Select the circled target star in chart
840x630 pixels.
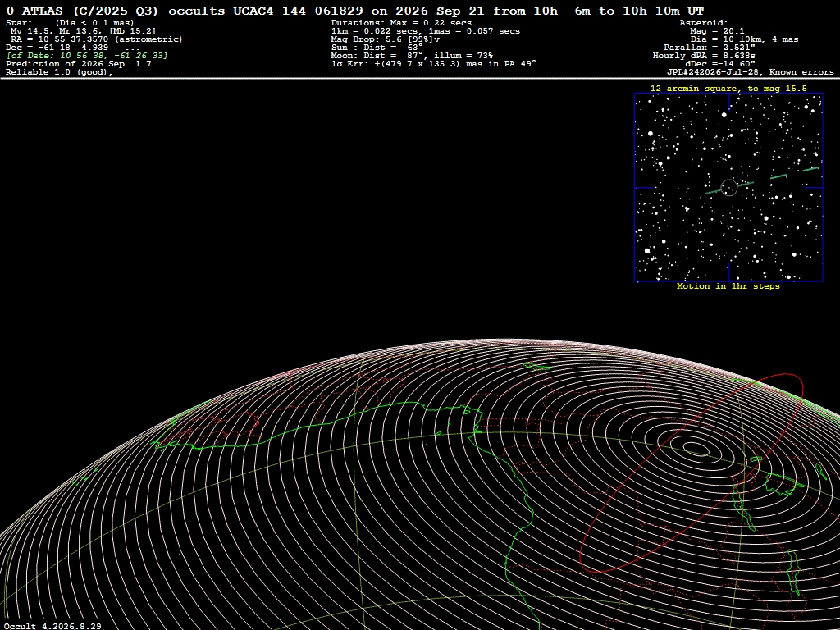coord(729,188)
